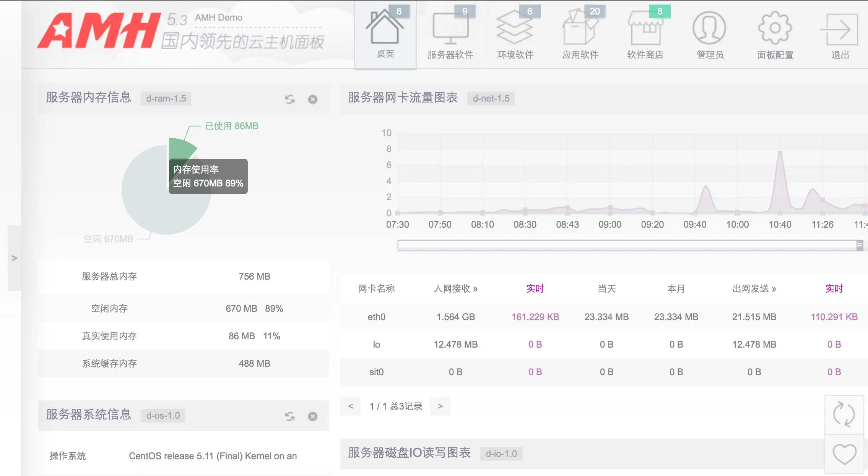This screenshot has height=476, width=868.
Task: Close the 服务器内存信息 panel
Action: 313,99
